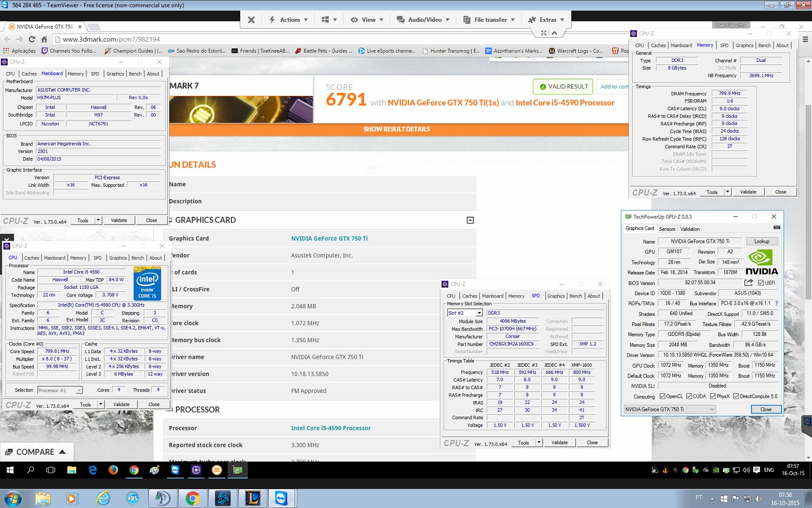Collapse the Graphics Card section on 3DMark page
The width and height of the screenshot is (812, 508).
pos(470,220)
